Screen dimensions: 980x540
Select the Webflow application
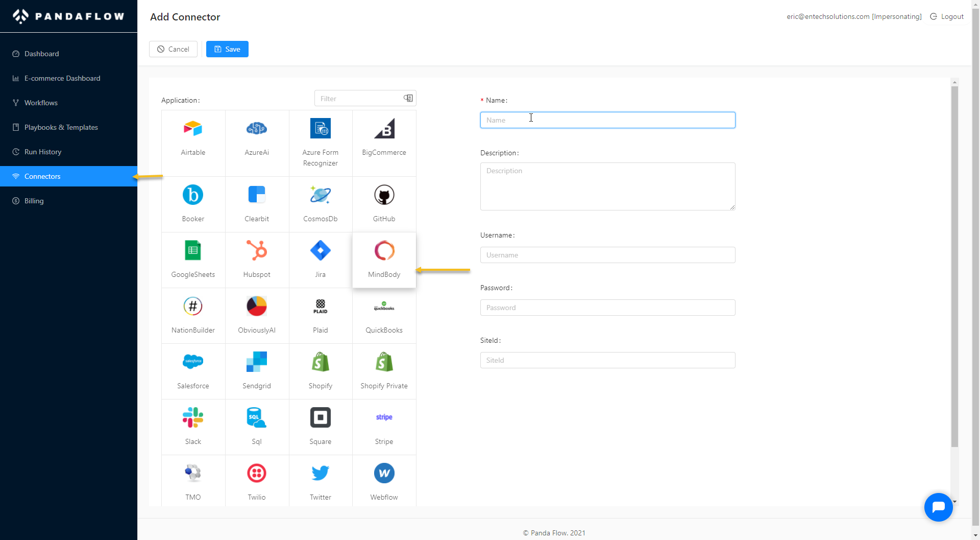click(x=384, y=481)
